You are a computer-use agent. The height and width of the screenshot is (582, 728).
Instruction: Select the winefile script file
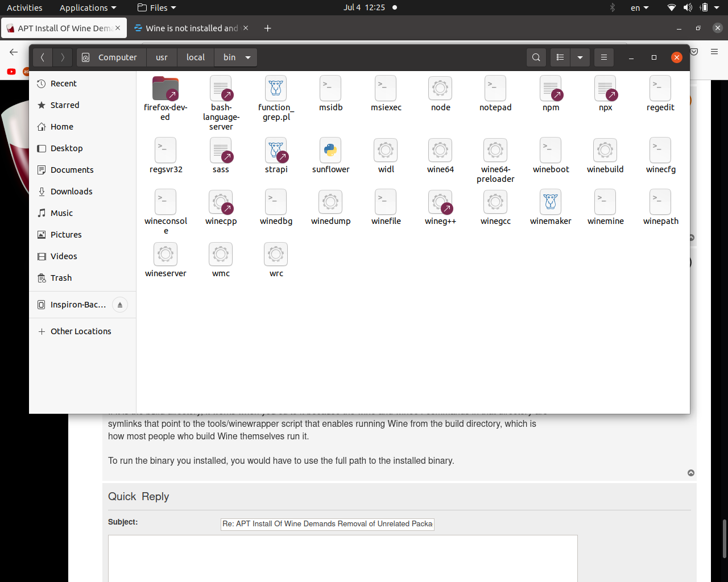click(386, 202)
